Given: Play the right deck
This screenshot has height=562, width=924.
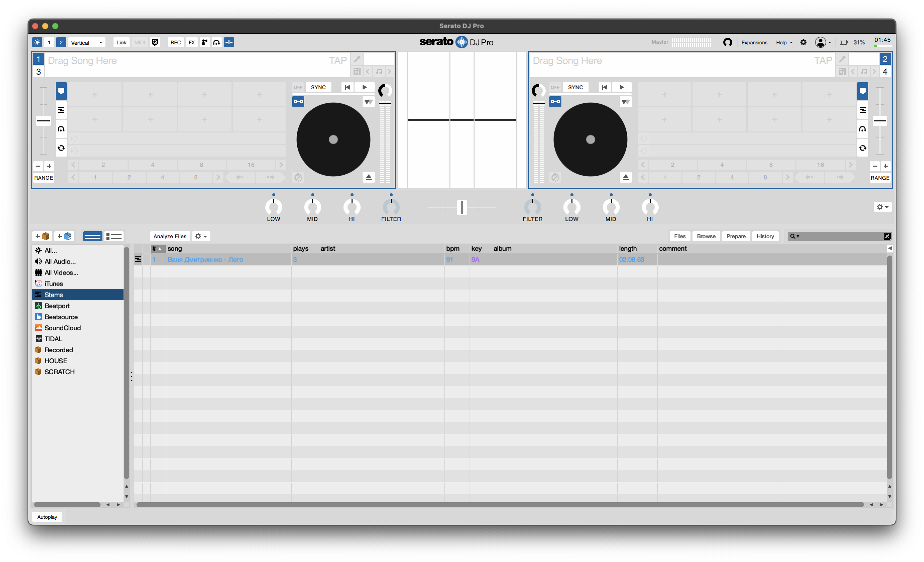Looking at the screenshot, I should [x=621, y=87].
